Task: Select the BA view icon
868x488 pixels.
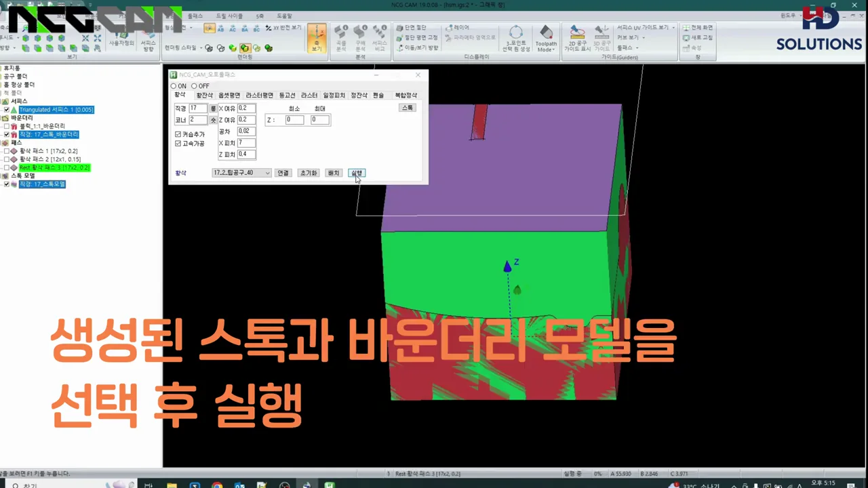Action: (x=244, y=28)
